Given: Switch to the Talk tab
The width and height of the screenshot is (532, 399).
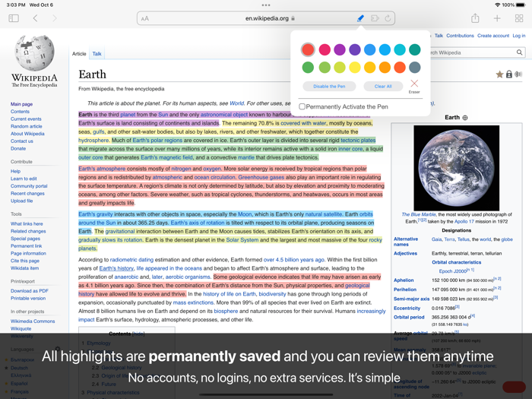Looking at the screenshot, I should (x=97, y=54).
